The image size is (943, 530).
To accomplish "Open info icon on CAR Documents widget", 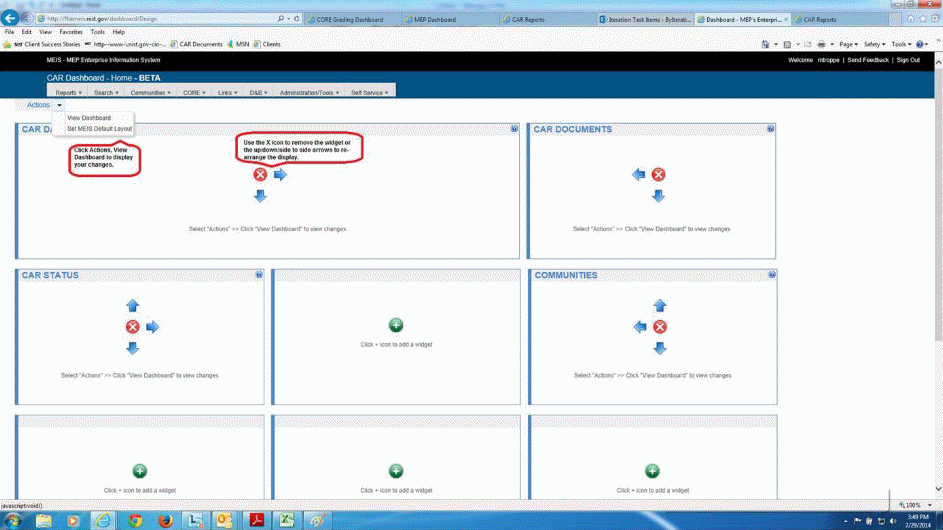I will pos(770,129).
